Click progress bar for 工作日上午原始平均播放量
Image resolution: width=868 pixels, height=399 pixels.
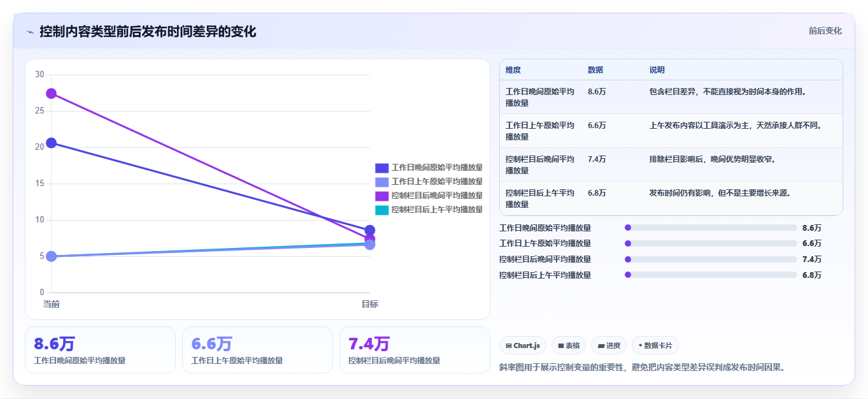pos(711,243)
